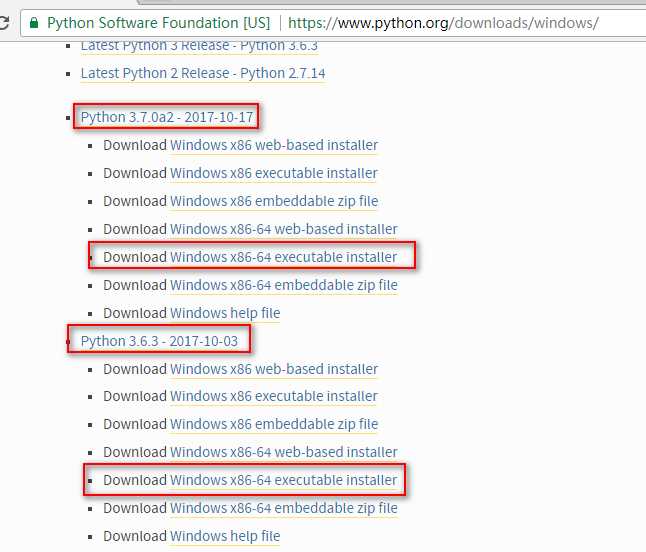
Task: Download 3.7.0a2 Windows x86 executable installer
Action: point(274,173)
